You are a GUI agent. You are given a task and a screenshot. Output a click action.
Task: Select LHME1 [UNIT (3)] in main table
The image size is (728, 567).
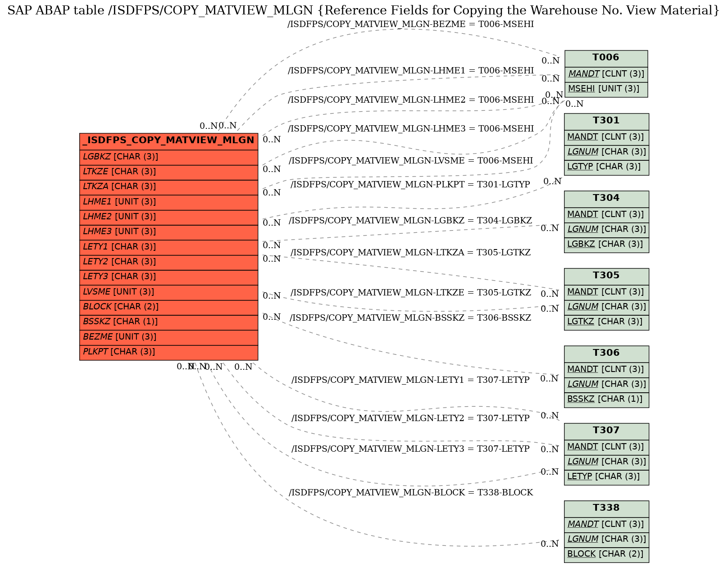click(x=168, y=202)
